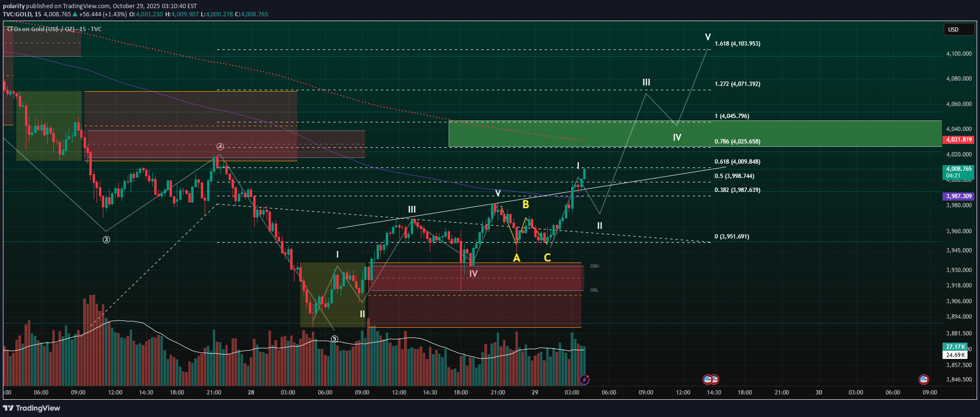Click the purple 3,987.309 price label

958,196
